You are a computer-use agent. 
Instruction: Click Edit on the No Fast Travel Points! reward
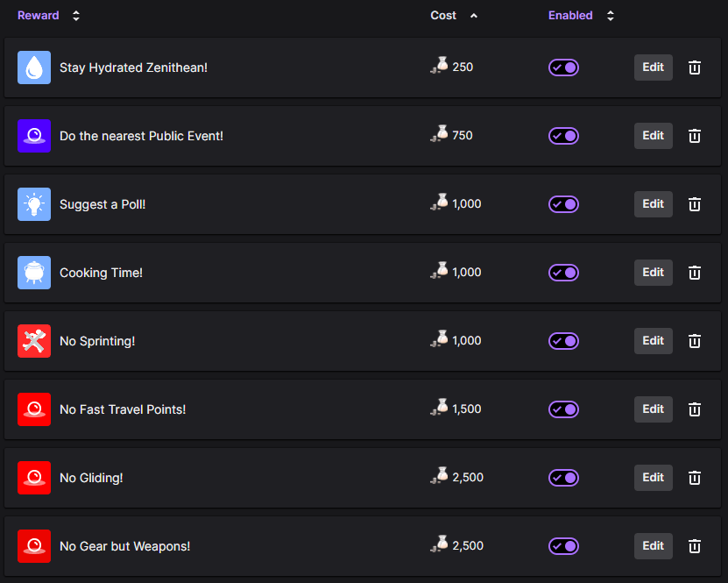(x=653, y=409)
